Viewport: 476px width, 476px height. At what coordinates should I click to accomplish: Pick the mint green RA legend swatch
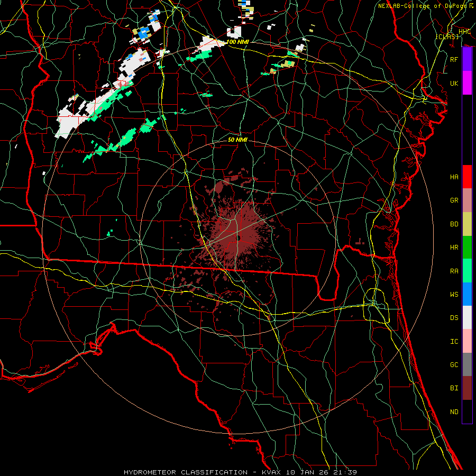click(467, 271)
